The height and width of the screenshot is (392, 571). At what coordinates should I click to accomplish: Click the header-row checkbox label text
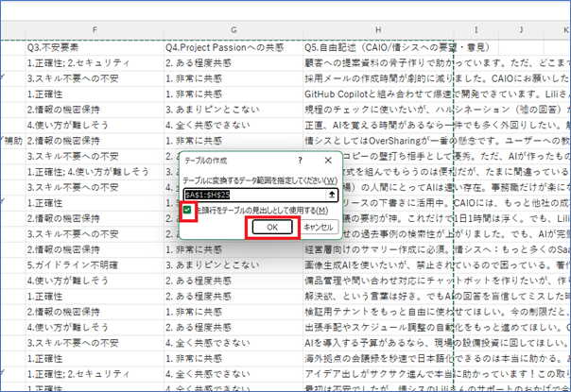[263, 210]
